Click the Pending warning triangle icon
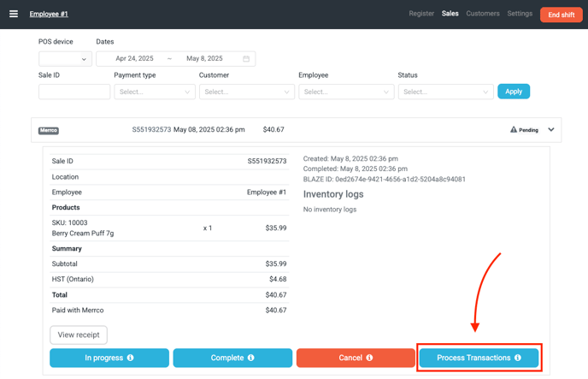 coord(513,130)
